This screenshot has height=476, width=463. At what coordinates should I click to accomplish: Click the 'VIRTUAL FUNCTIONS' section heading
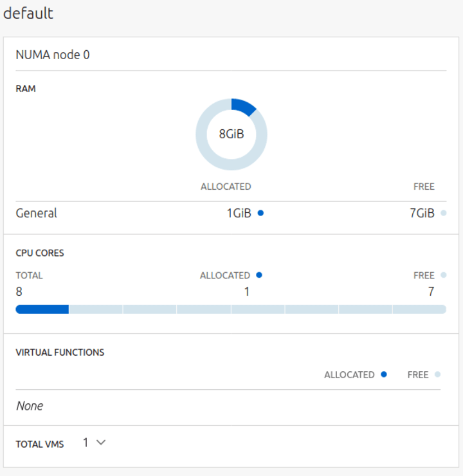[60, 352]
